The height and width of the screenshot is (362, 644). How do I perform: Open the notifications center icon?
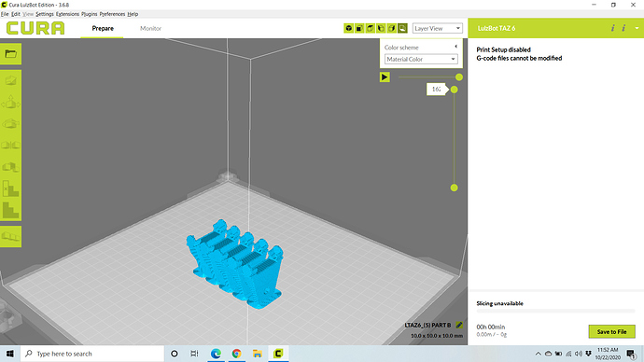click(x=631, y=354)
